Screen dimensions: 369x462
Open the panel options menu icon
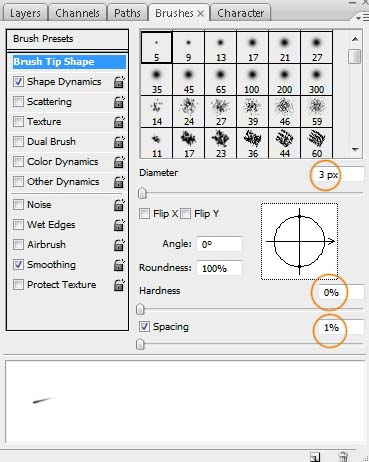pyautogui.click(x=362, y=18)
